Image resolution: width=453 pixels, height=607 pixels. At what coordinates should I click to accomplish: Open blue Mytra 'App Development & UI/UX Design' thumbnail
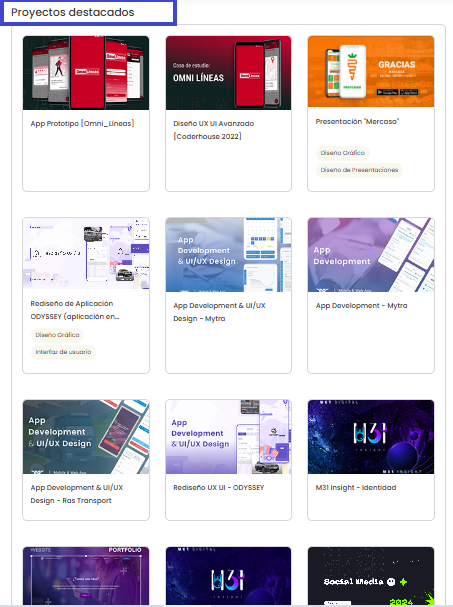click(228, 255)
